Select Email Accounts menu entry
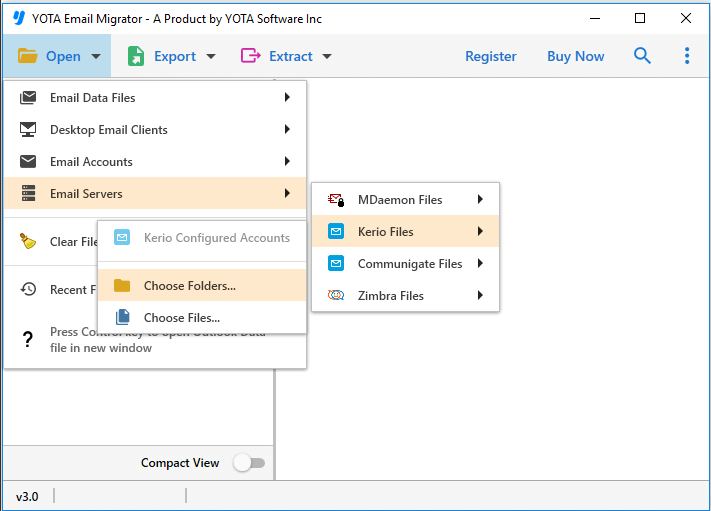Image resolution: width=711 pixels, height=511 pixels. pos(155,161)
